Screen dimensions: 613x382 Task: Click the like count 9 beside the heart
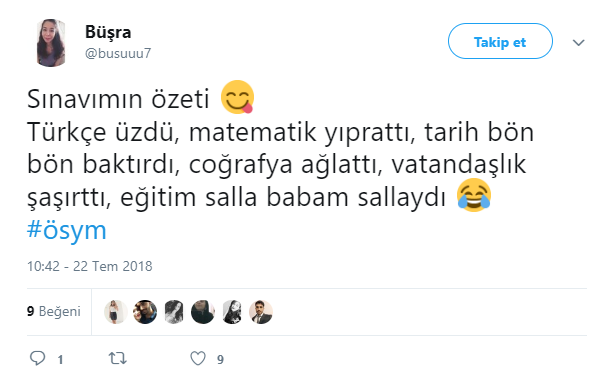click(220, 360)
